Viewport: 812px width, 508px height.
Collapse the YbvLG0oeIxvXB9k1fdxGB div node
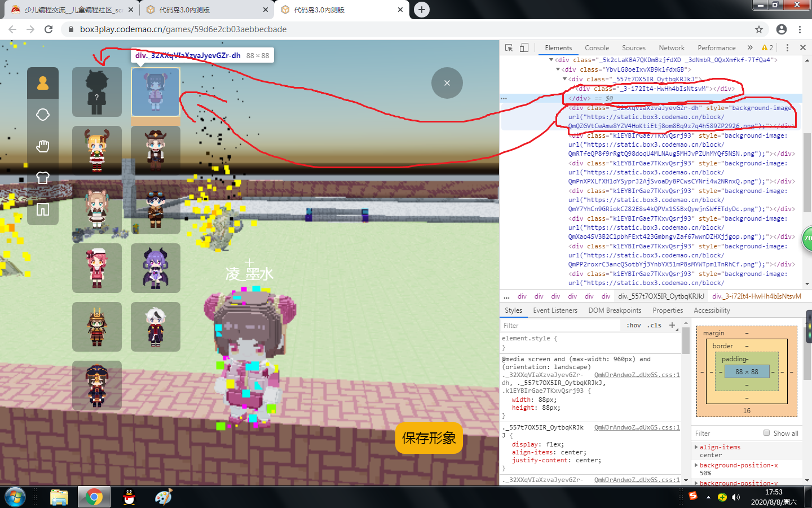[558, 69]
